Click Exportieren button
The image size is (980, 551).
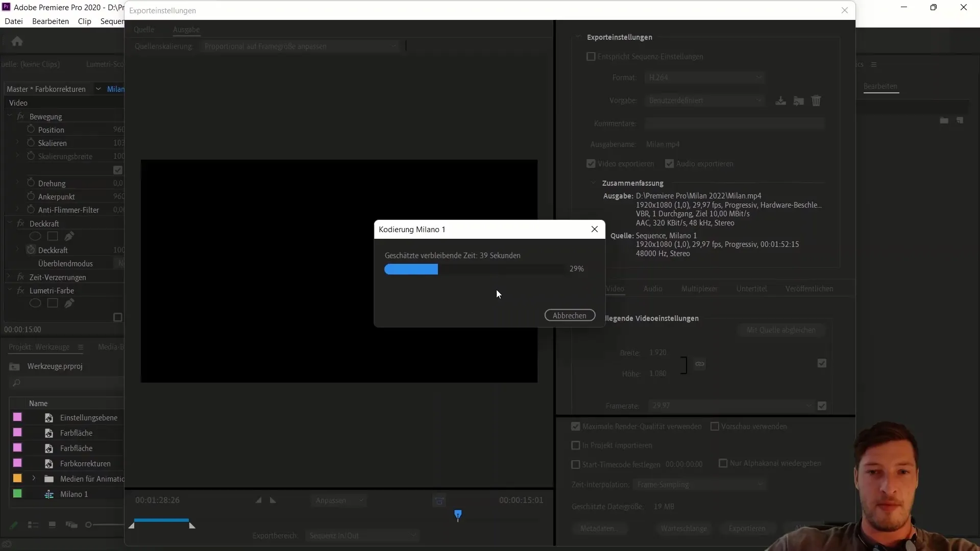click(x=747, y=529)
